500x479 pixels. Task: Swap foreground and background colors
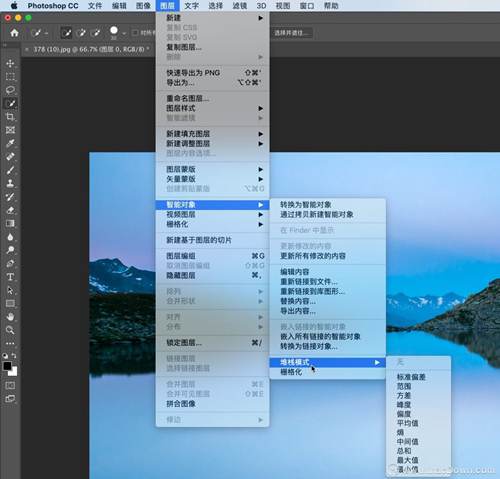click(x=14, y=356)
